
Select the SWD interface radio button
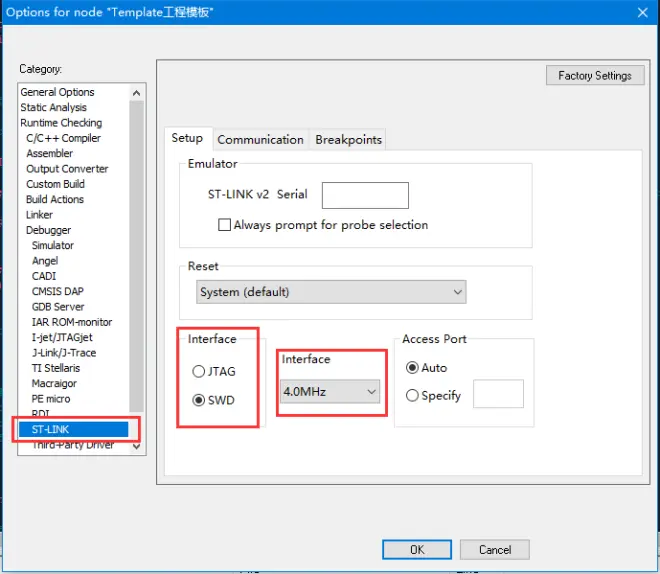click(x=198, y=400)
